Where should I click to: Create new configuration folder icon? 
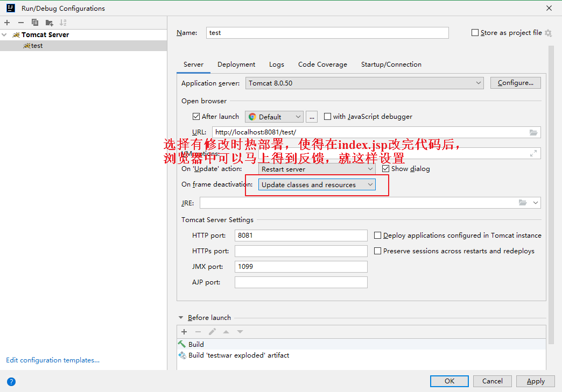49,23
